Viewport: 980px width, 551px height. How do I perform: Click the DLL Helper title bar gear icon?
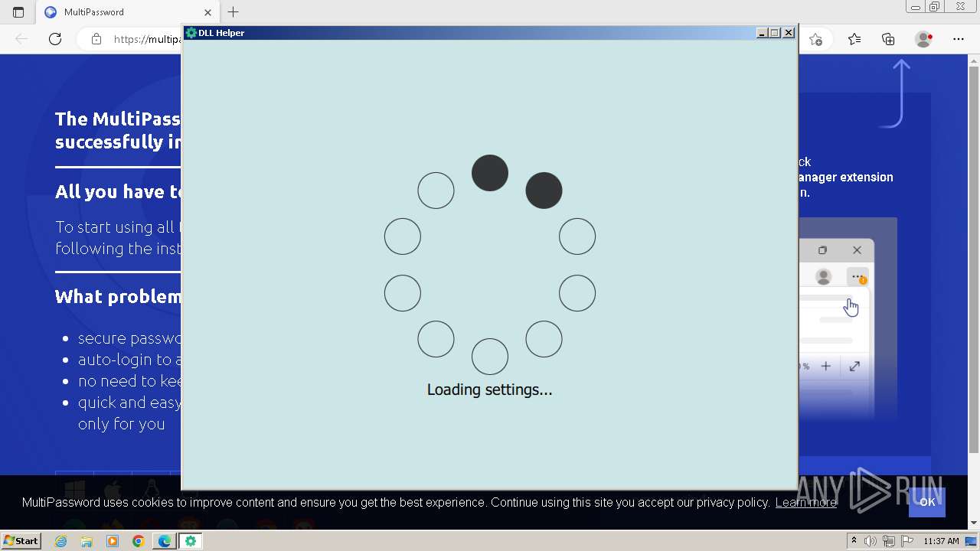pyautogui.click(x=191, y=33)
